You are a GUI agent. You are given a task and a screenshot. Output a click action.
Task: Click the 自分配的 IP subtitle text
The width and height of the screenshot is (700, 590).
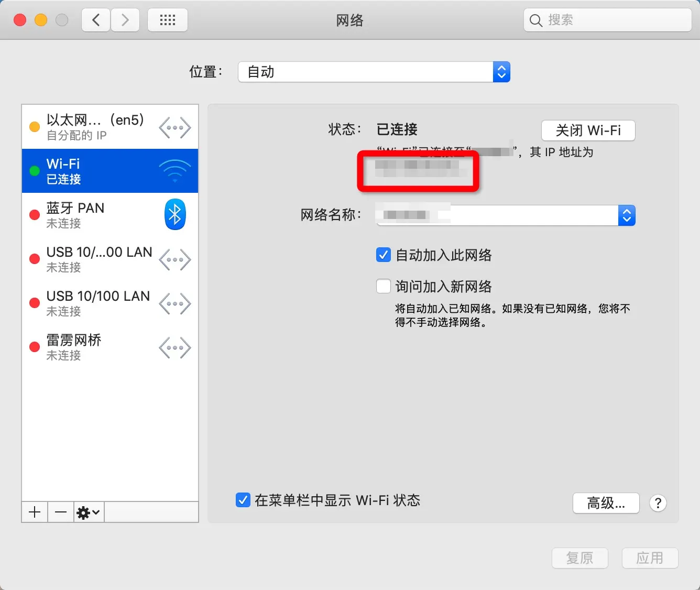76,136
